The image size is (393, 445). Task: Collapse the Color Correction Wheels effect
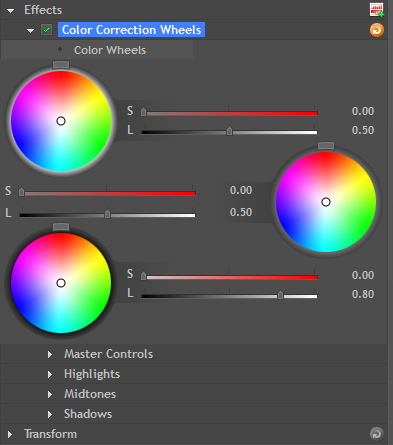click(x=30, y=31)
